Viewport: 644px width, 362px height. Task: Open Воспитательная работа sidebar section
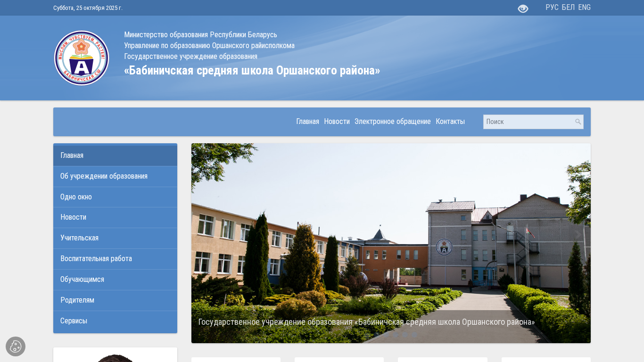coord(115,259)
